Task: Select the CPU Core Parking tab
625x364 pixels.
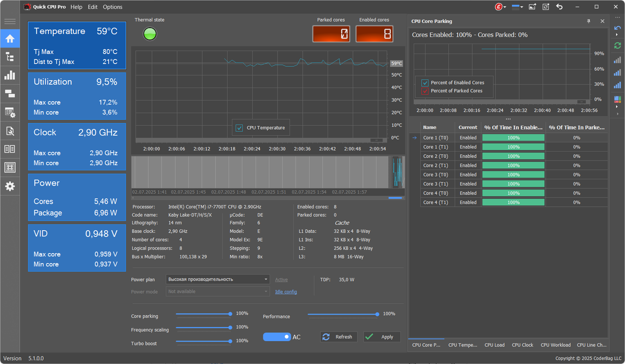Action: tap(426, 345)
